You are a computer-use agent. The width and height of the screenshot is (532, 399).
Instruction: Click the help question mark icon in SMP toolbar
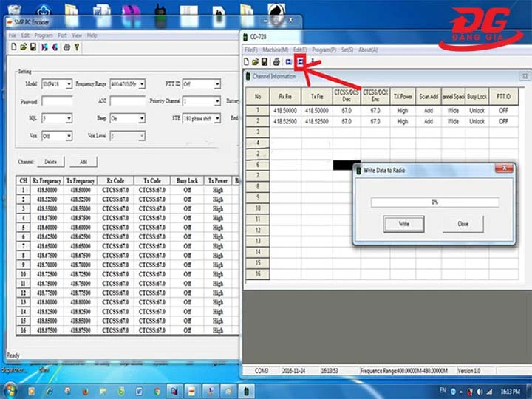click(x=77, y=47)
